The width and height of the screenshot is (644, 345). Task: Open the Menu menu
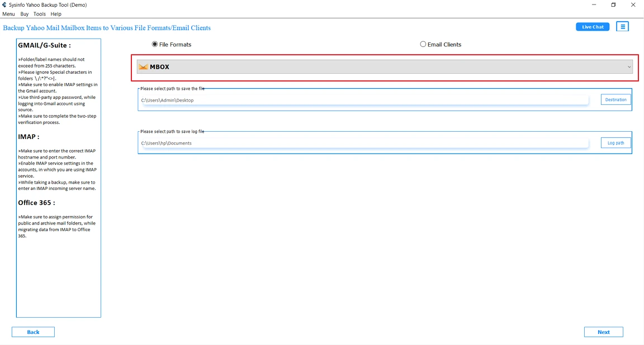click(x=8, y=14)
